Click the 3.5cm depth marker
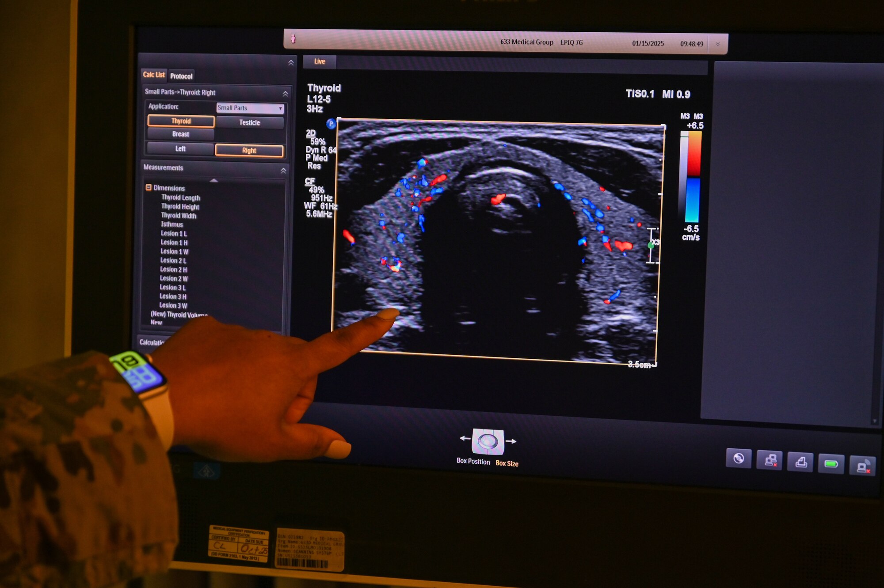This screenshot has width=884, height=588. (x=639, y=364)
